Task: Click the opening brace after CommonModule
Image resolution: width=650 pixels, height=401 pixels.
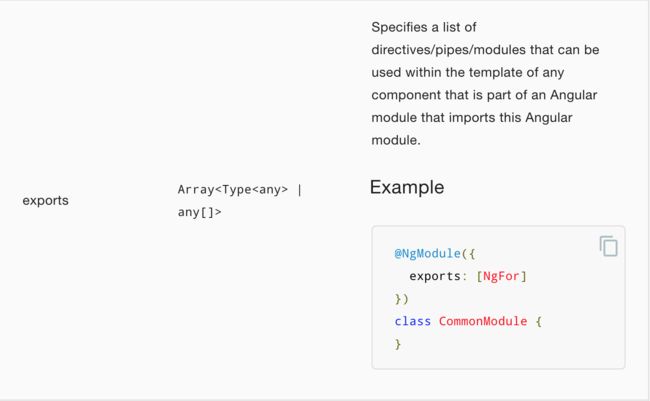Action: (x=538, y=321)
